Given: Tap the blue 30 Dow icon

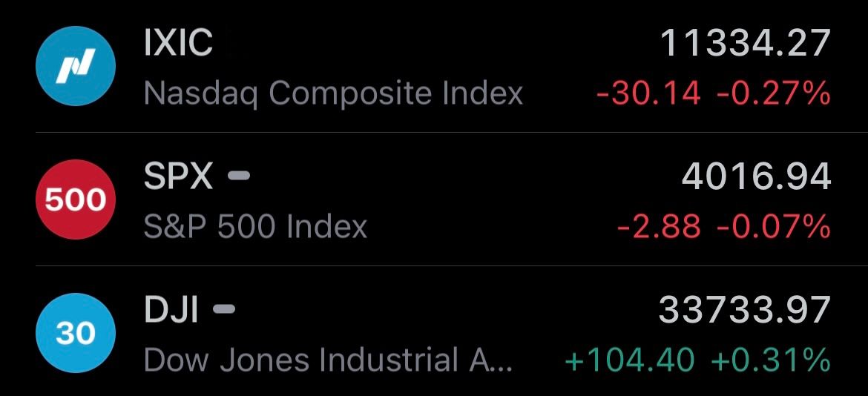Looking at the screenshot, I should (75, 333).
